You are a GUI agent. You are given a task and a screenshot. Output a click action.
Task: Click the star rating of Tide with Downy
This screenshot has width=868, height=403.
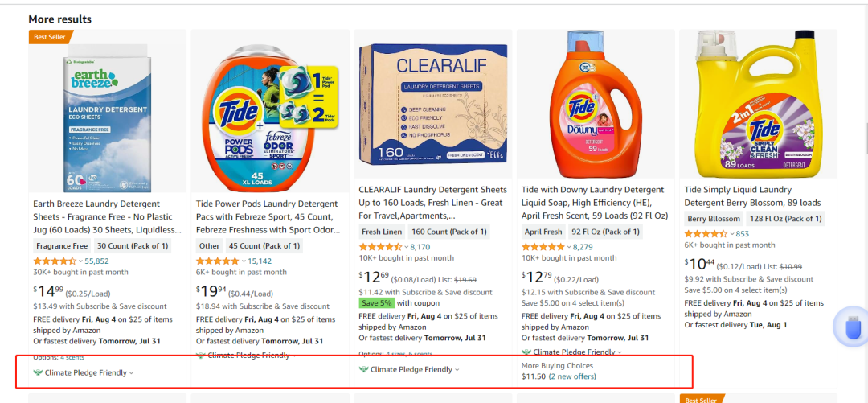[x=543, y=247]
